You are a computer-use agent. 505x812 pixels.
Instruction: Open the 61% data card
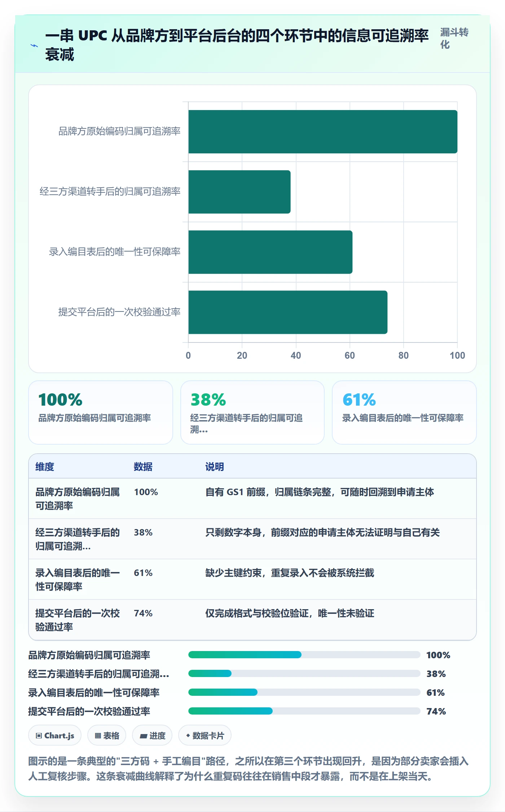404,412
